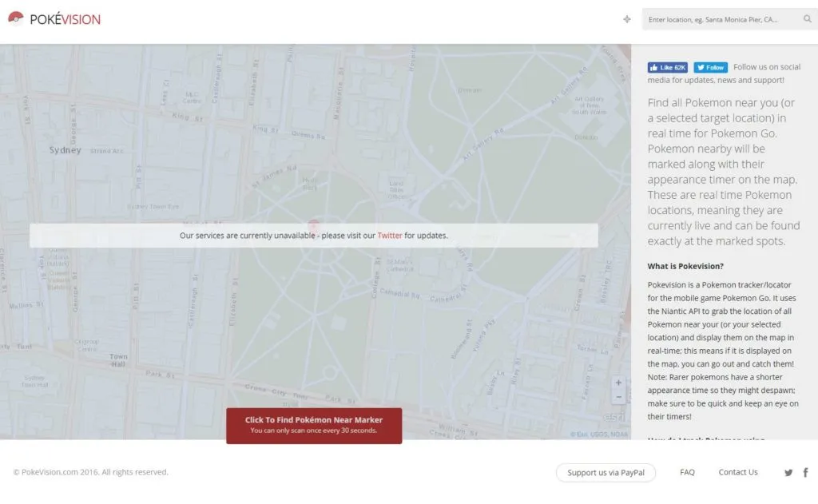Screen dimensions: 818x504
Task: Open the Twitter link in the unavailable notice
Action: pyautogui.click(x=390, y=236)
